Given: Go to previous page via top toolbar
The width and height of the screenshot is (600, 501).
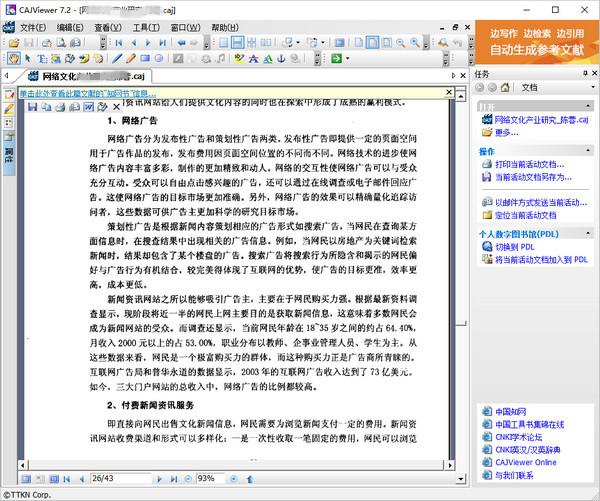Looking at the screenshot, I should [x=134, y=42].
